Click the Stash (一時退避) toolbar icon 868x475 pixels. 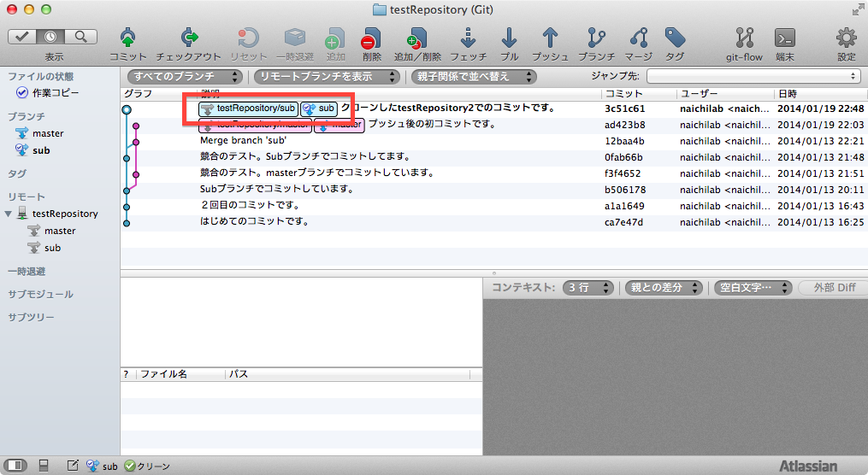(x=295, y=38)
